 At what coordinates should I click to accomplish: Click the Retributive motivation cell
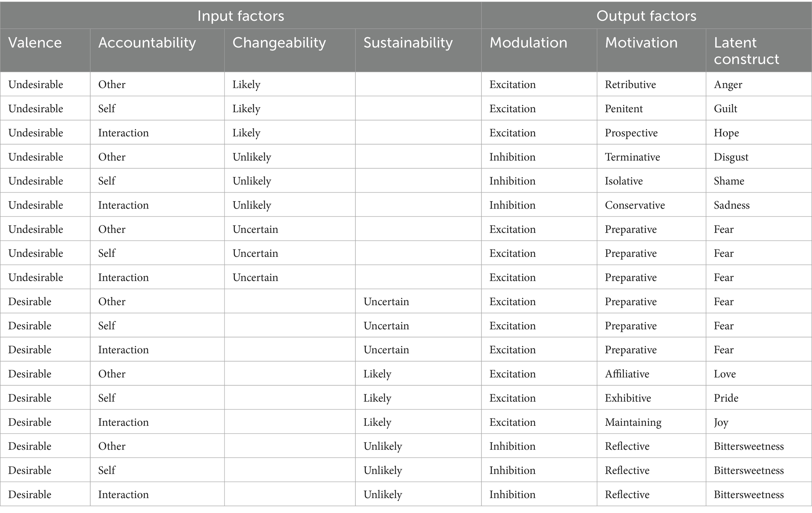[630, 84]
